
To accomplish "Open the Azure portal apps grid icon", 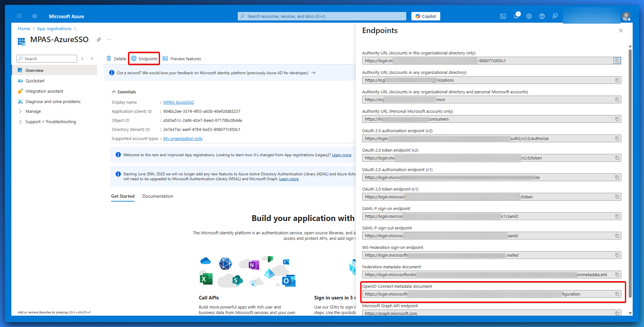I will point(19,16).
